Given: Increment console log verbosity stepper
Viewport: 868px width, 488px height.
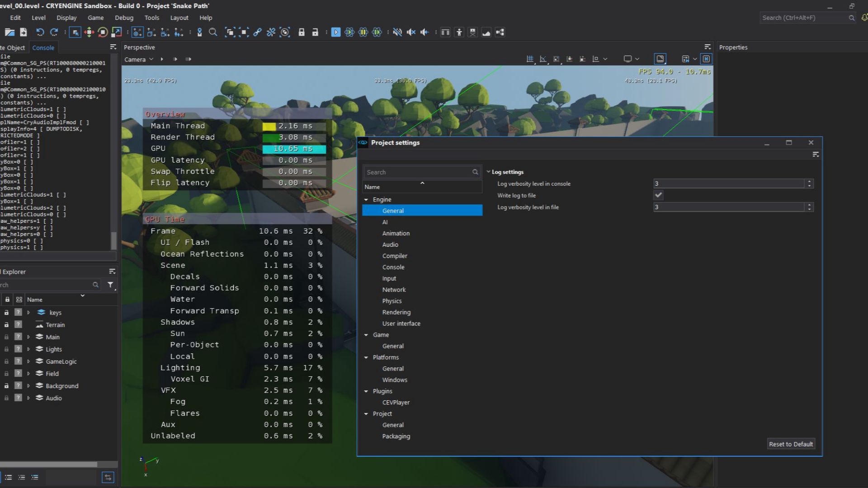Looking at the screenshot, I should [x=810, y=181].
